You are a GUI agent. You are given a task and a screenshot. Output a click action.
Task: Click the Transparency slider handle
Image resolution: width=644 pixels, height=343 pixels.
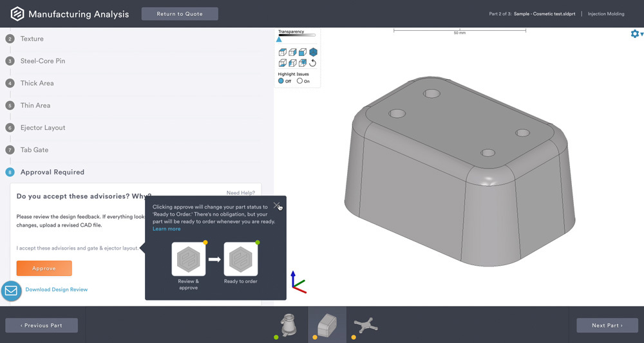(x=279, y=39)
